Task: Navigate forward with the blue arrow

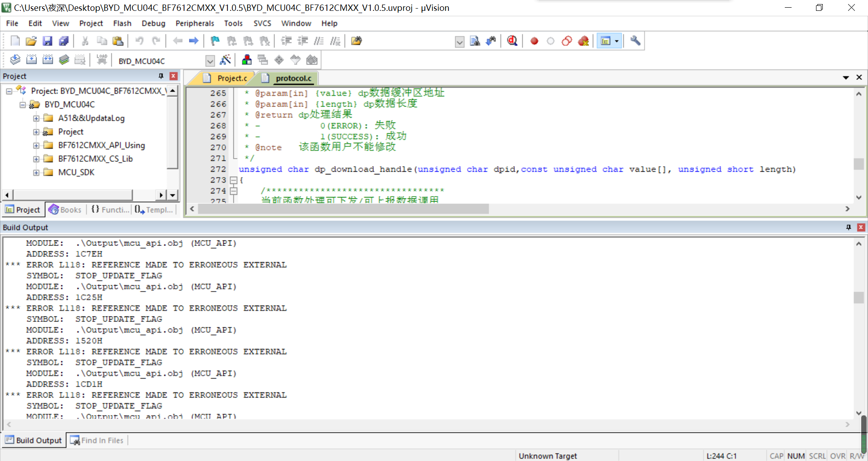Action: [x=194, y=41]
